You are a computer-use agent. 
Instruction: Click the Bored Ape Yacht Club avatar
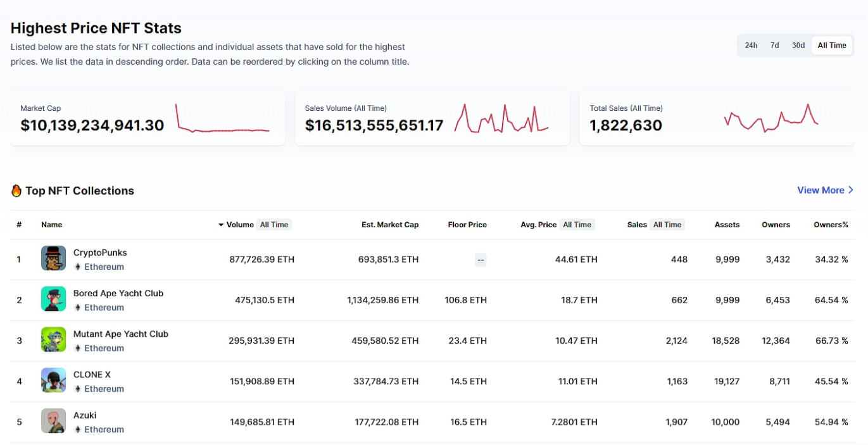(53, 299)
